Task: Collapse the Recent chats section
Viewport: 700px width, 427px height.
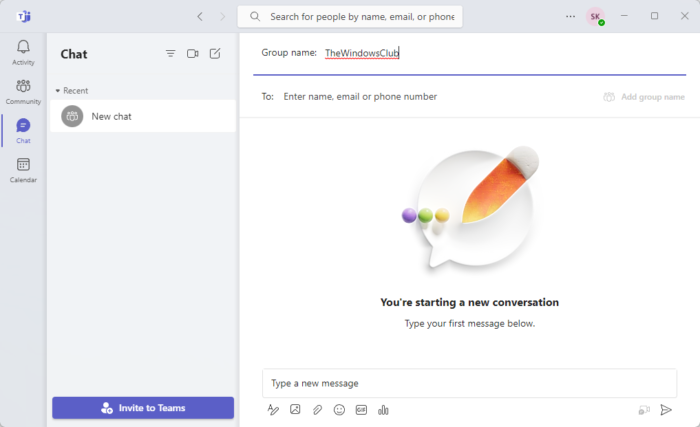Action: tap(58, 91)
